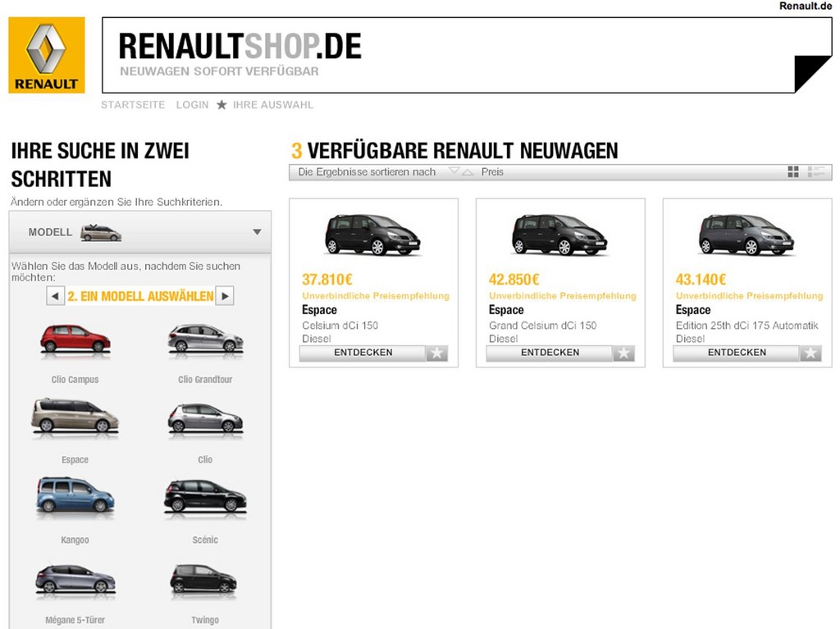Select the Clio Grandtour car image

coord(205,340)
